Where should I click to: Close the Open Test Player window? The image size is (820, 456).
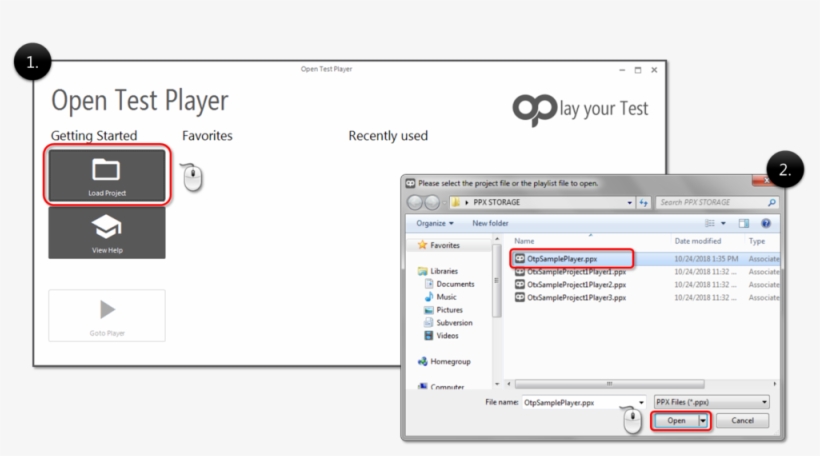[654, 70]
